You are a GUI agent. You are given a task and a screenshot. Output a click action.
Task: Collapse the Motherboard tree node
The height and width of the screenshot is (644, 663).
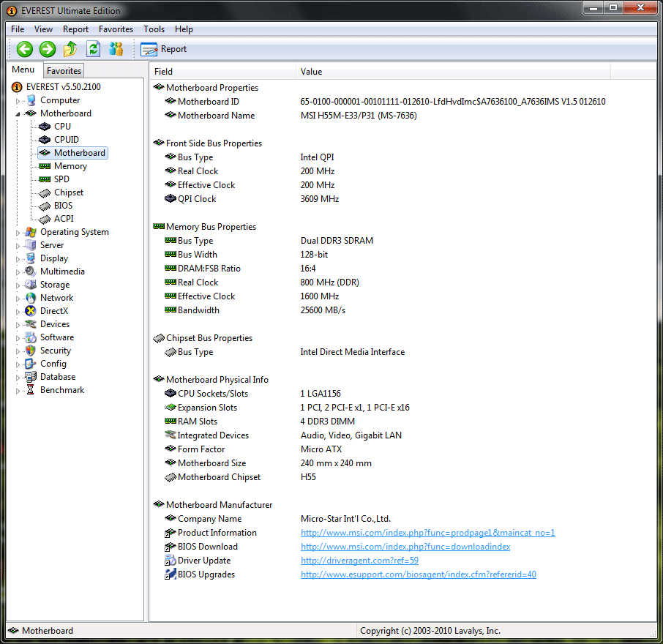(x=18, y=114)
